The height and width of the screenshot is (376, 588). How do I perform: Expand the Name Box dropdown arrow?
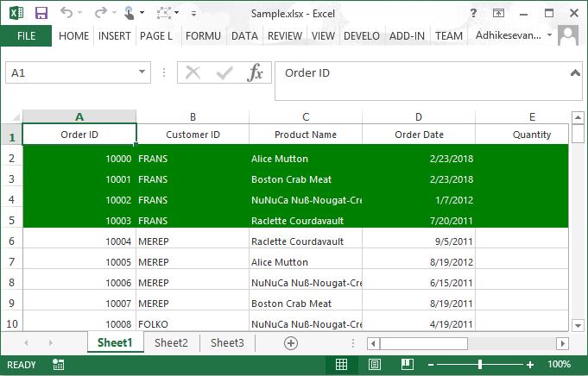click(x=142, y=72)
